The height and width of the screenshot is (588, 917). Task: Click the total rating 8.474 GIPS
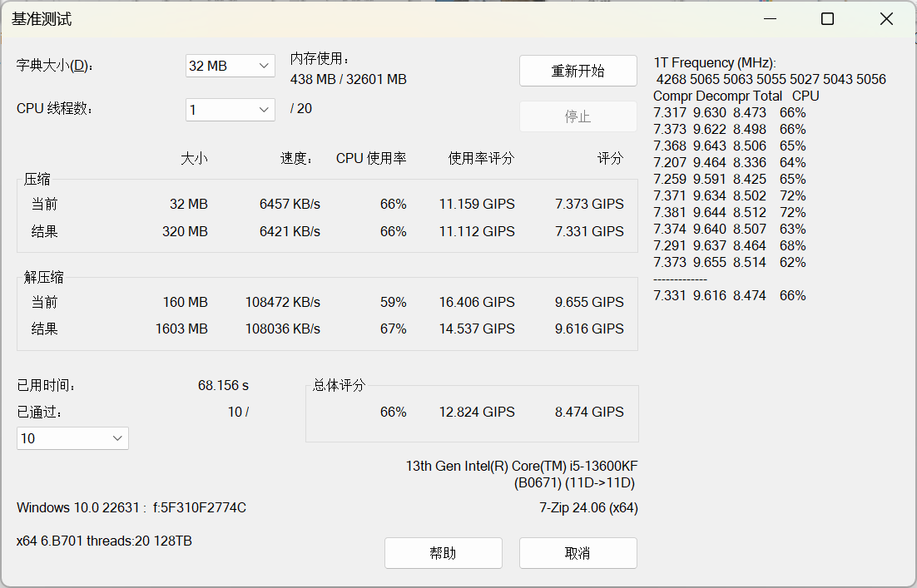pyautogui.click(x=589, y=412)
